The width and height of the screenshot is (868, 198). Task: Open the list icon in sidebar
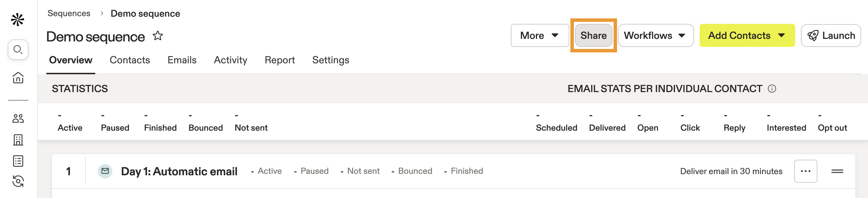18,161
